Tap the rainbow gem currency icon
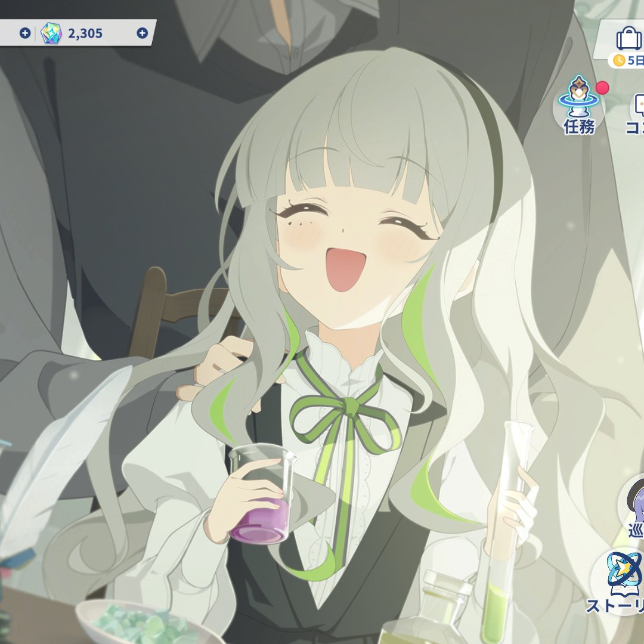The width and height of the screenshot is (644, 644). [51, 33]
